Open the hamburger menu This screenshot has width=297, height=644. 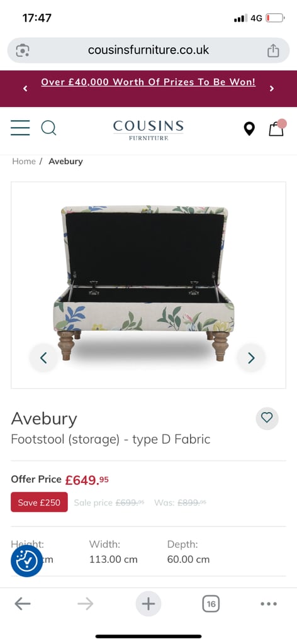[20, 128]
